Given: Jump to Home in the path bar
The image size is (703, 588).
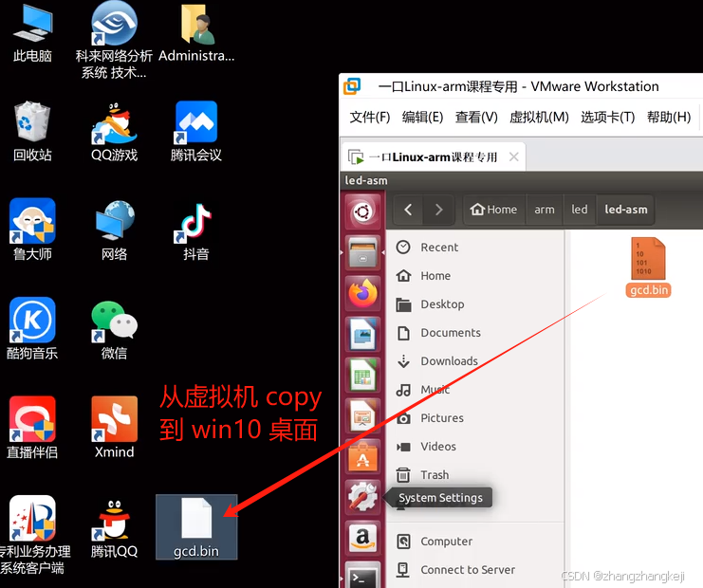Looking at the screenshot, I should [x=493, y=210].
